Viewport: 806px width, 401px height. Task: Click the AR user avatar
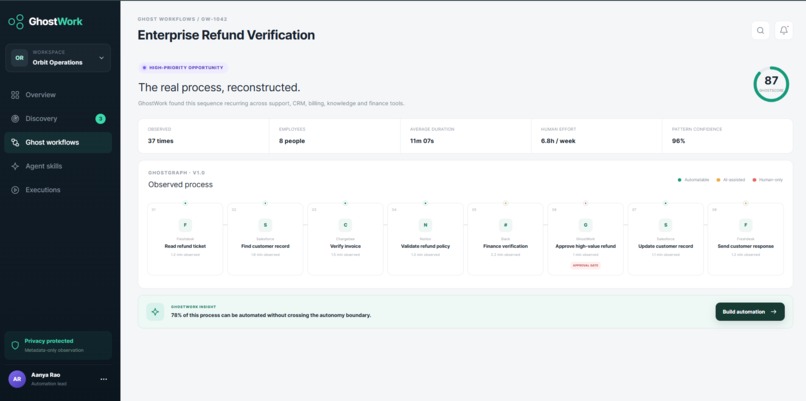[17, 379]
